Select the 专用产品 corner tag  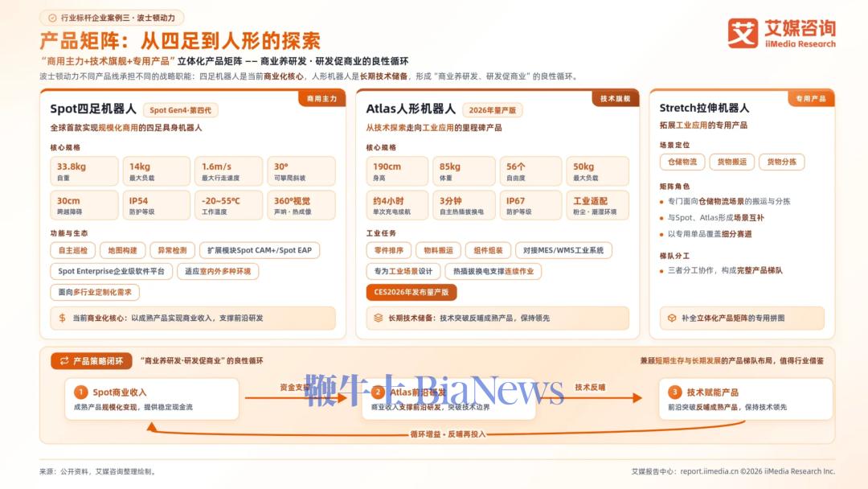pyautogui.click(x=811, y=98)
